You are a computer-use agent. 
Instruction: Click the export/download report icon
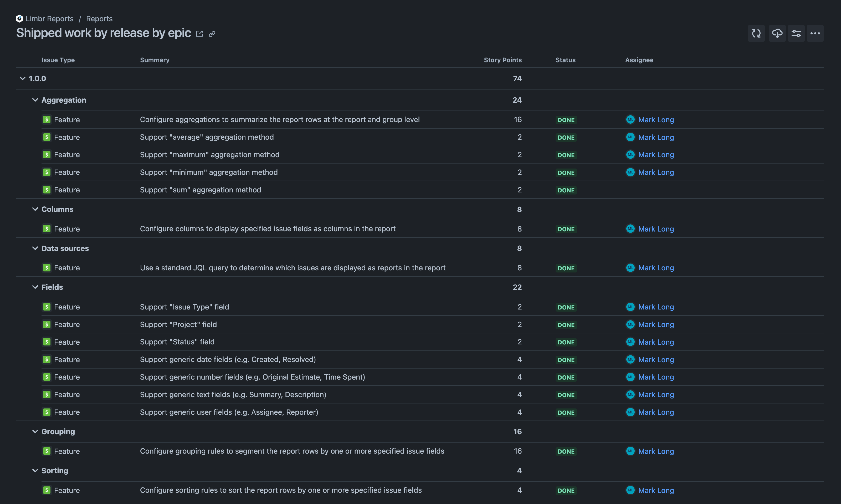(777, 33)
